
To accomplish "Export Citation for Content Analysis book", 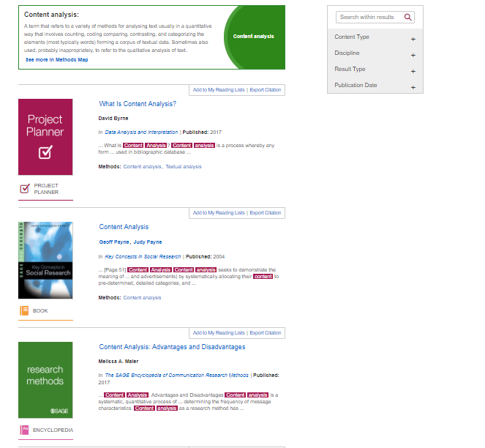I will pyautogui.click(x=265, y=213).
